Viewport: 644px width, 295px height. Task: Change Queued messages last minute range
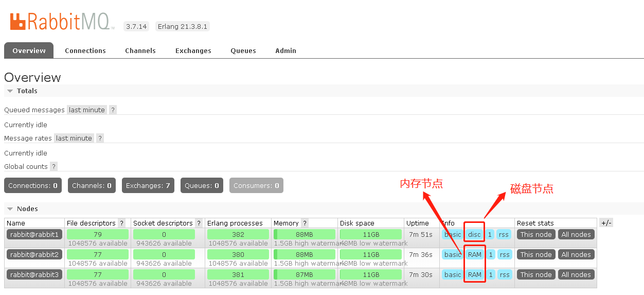pyautogui.click(x=86, y=110)
